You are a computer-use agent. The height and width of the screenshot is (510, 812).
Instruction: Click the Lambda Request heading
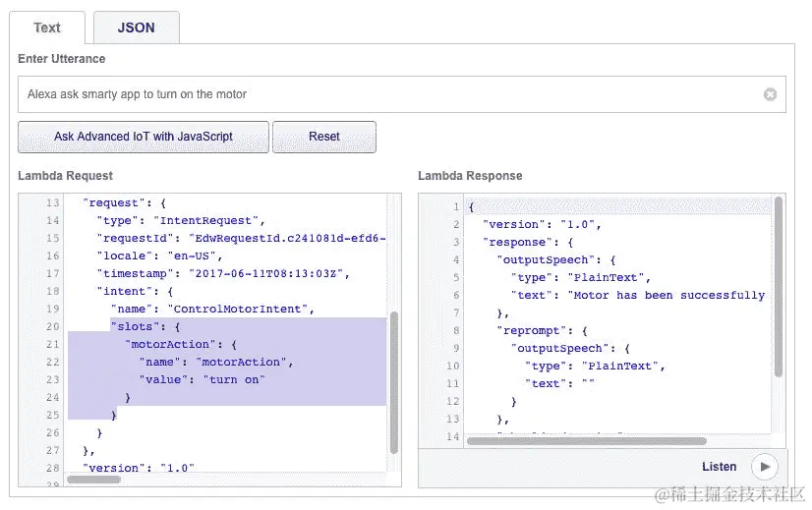(65, 176)
